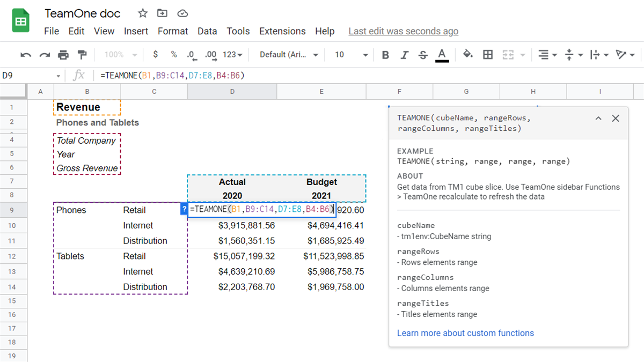Image resolution: width=644 pixels, height=362 pixels.
Task: Open the borders tool
Action: click(x=488, y=55)
